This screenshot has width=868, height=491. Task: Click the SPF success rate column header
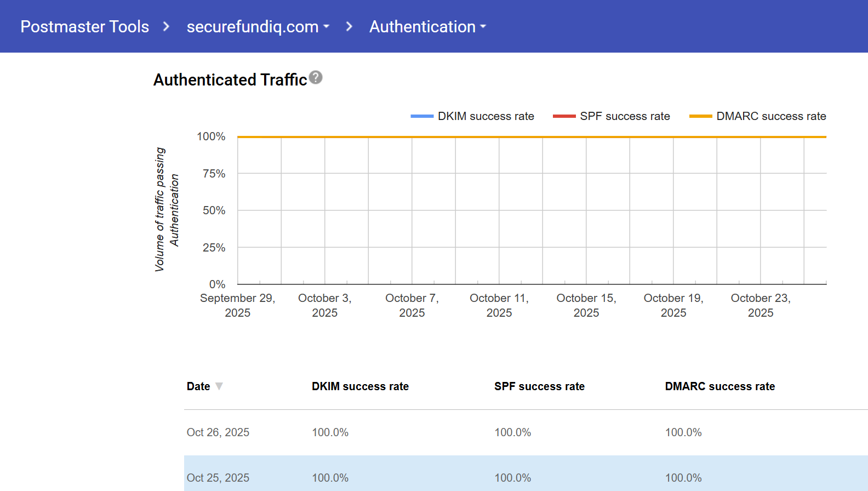[539, 386]
